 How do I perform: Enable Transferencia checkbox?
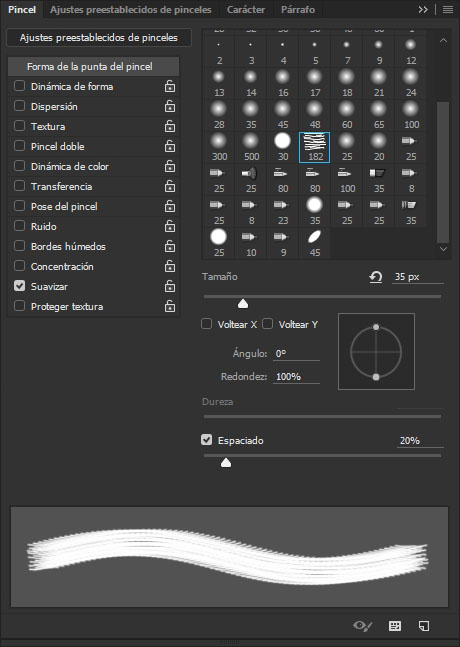19,186
